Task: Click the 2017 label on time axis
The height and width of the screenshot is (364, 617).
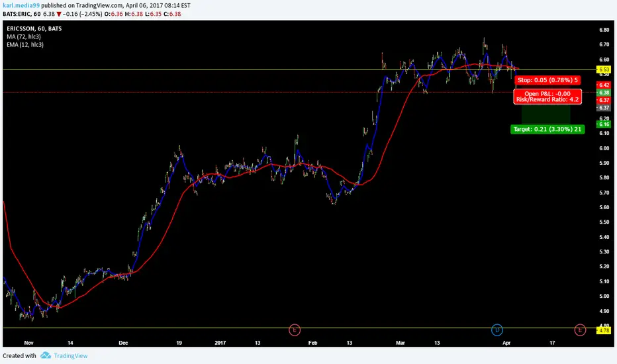Action: [x=220, y=343]
